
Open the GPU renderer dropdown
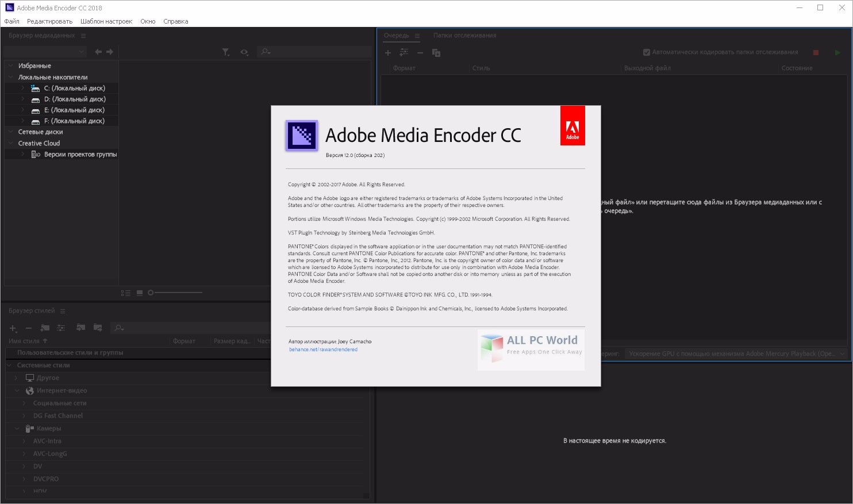[x=736, y=353]
